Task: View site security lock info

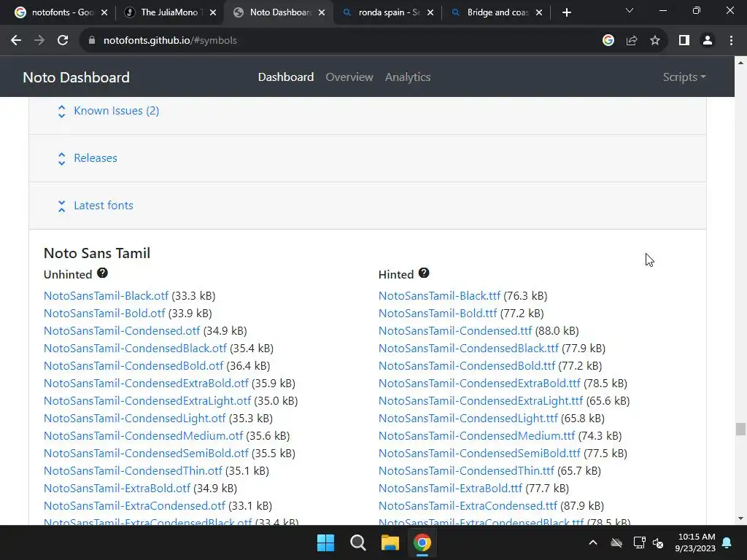Action: (x=91, y=41)
